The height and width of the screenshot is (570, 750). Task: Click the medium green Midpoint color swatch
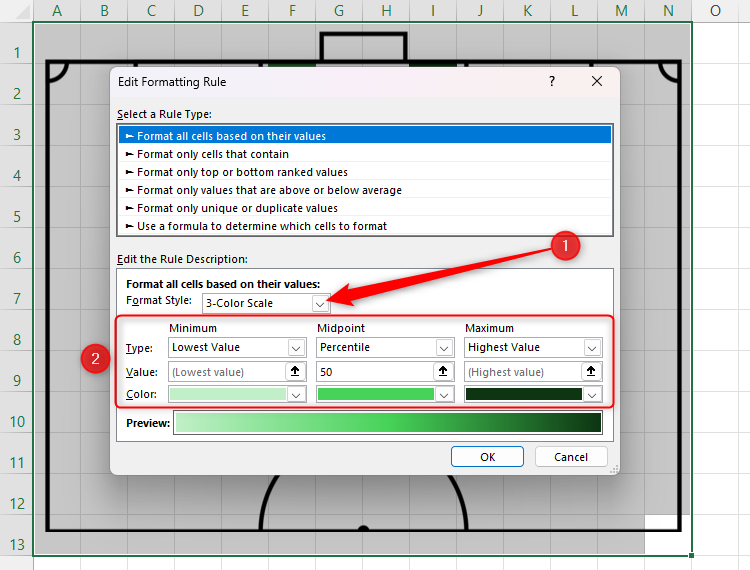(375, 395)
